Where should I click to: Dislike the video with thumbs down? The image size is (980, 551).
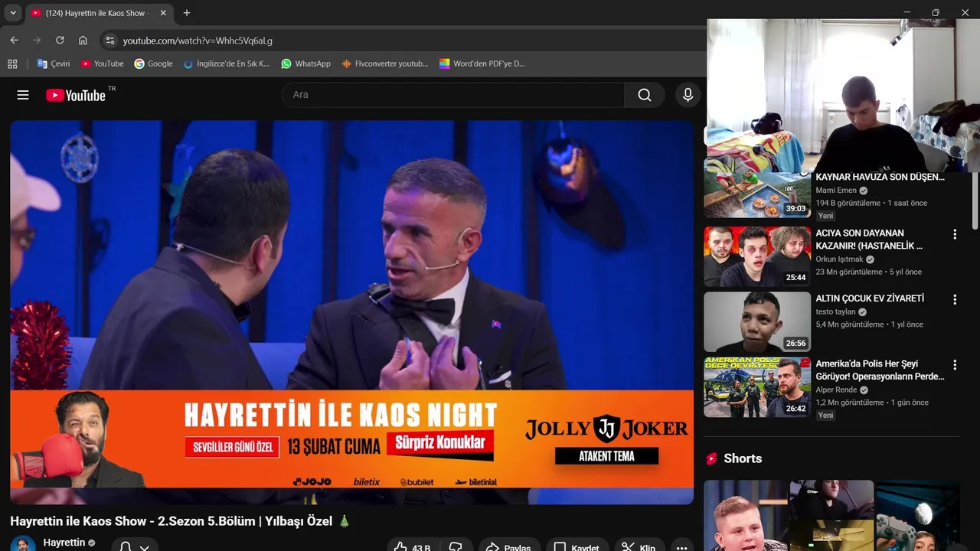456,547
